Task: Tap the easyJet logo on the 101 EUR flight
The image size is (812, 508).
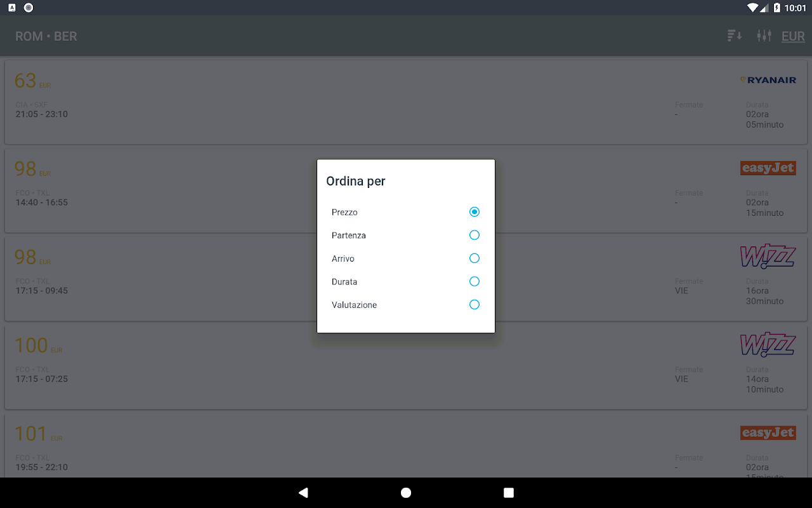Action: [768, 433]
